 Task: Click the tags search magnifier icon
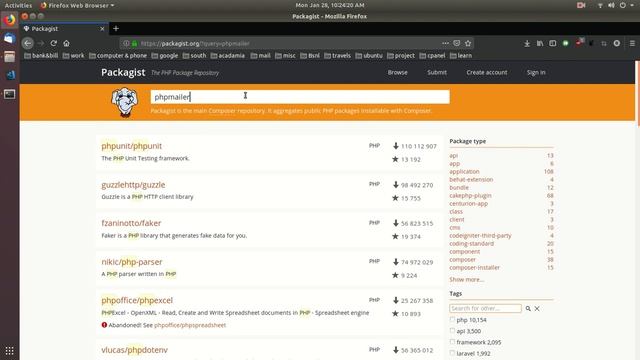click(528, 309)
